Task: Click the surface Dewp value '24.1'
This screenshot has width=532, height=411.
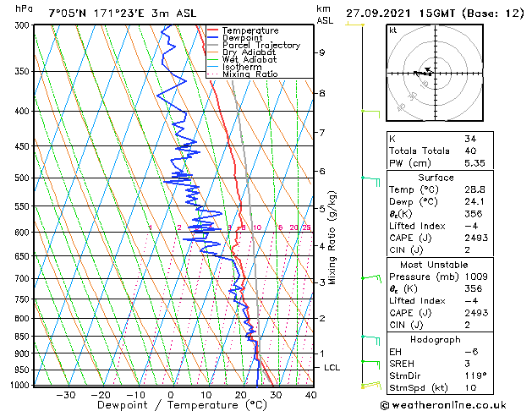Action: tap(474, 202)
